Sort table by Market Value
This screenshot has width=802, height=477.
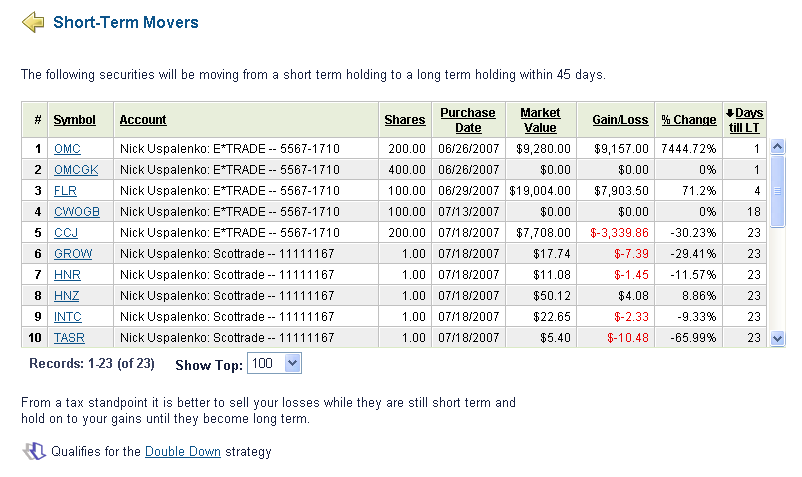pyautogui.click(x=540, y=120)
